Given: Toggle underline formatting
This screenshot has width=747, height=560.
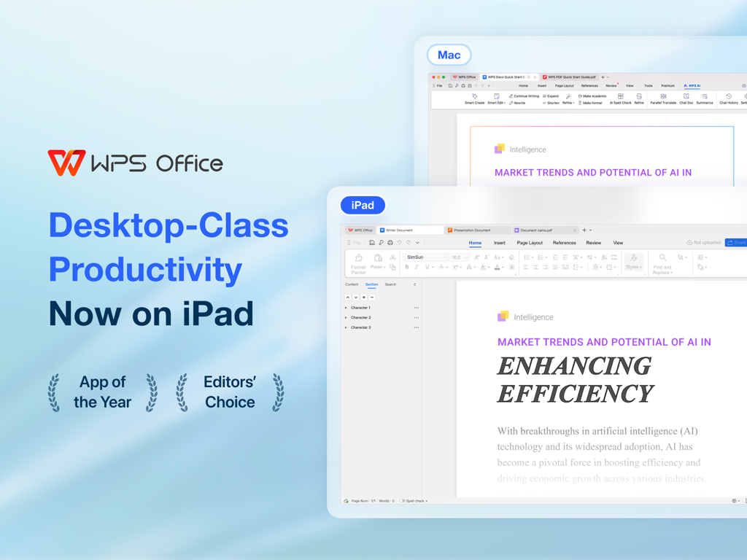Looking at the screenshot, I should tap(427, 267).
